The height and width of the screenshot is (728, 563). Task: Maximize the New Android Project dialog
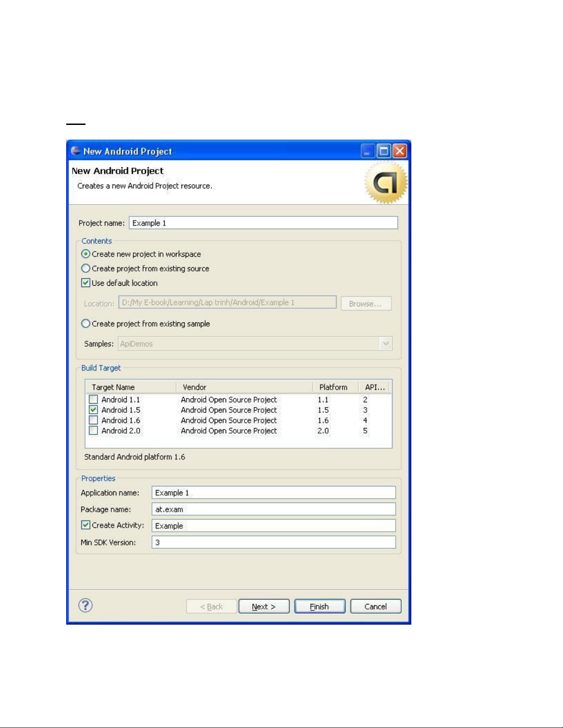click(x=383, y=151)
